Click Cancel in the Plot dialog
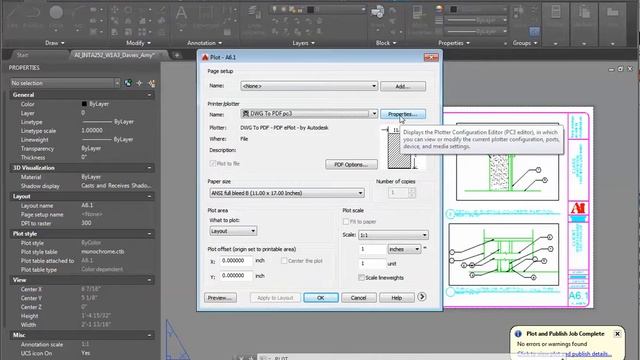 click(x=358, y=298)
